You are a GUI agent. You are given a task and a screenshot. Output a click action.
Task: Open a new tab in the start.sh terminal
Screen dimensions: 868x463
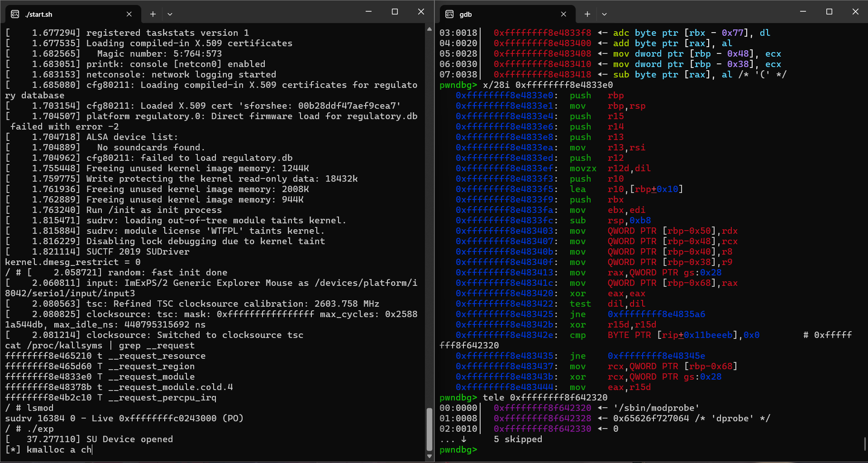pyautogui.click(x=153, y=14)
